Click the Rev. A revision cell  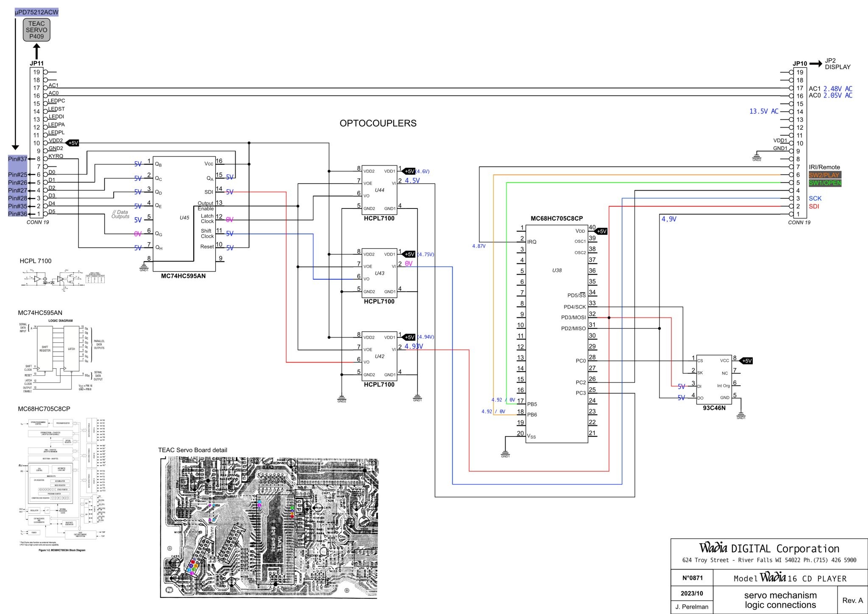[852, 600]
